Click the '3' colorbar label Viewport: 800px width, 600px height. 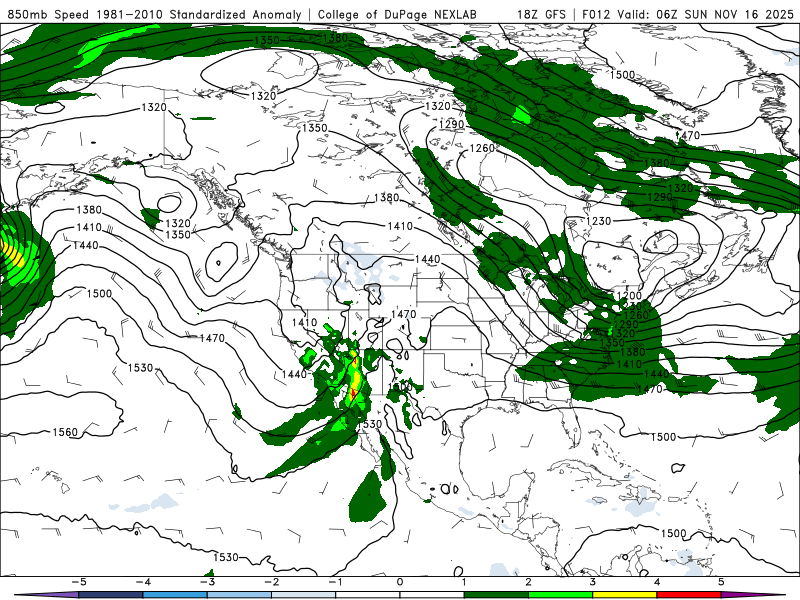point(592,582)
